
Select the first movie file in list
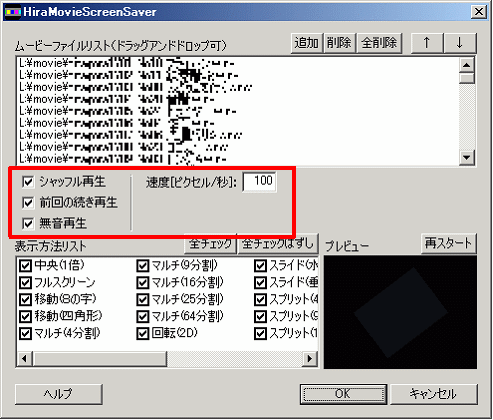[237, 63]
